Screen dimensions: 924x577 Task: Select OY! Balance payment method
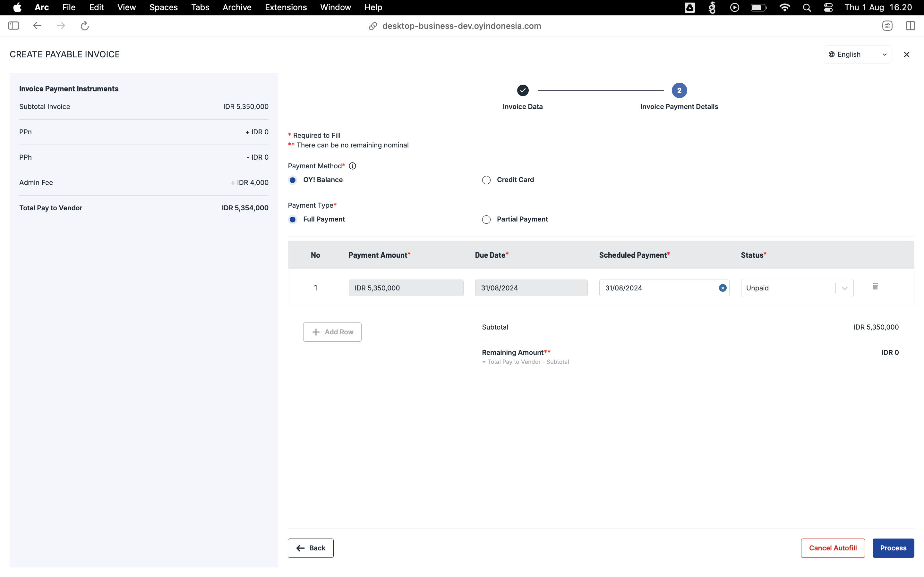[x=293, y=180]
